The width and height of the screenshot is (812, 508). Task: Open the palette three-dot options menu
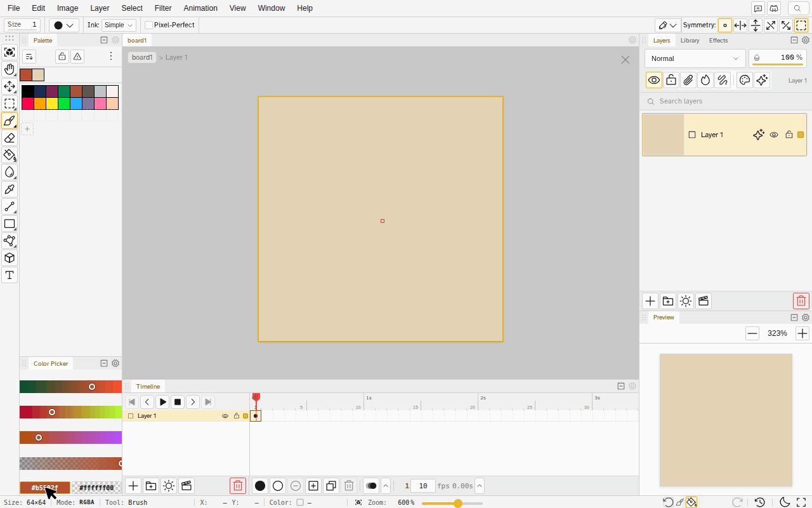tap(111, 57)
